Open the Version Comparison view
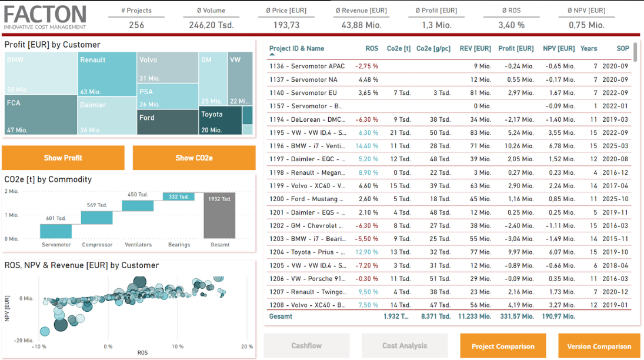This screenshot has width=644, height=360. coord(599,346)
